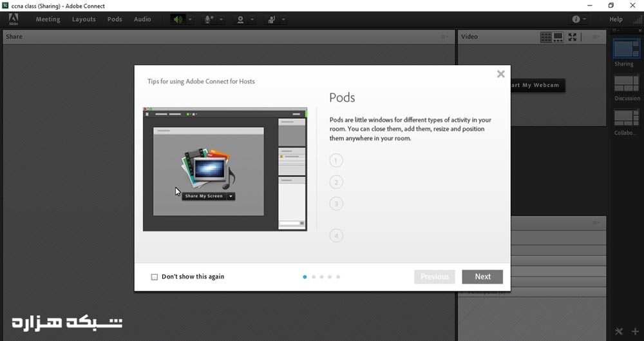Click the manage layouts tools icon
Image resolution: width=644 pixels, height=341 pixels.
click(619, 331)
